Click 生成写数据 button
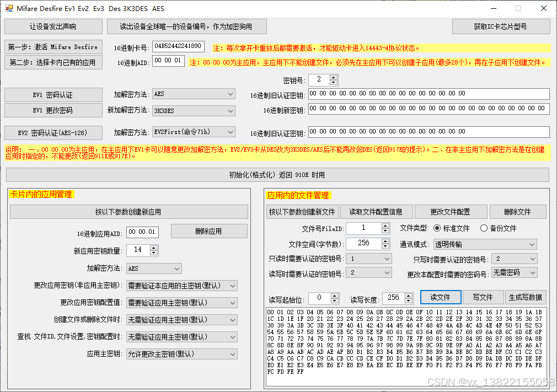The image size is (557, 392). coord(526,297)
